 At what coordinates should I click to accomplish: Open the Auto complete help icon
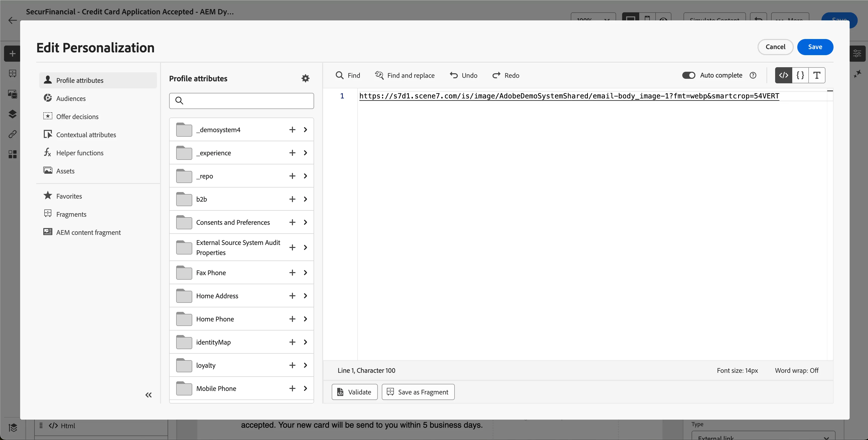[x=753, y=76]
